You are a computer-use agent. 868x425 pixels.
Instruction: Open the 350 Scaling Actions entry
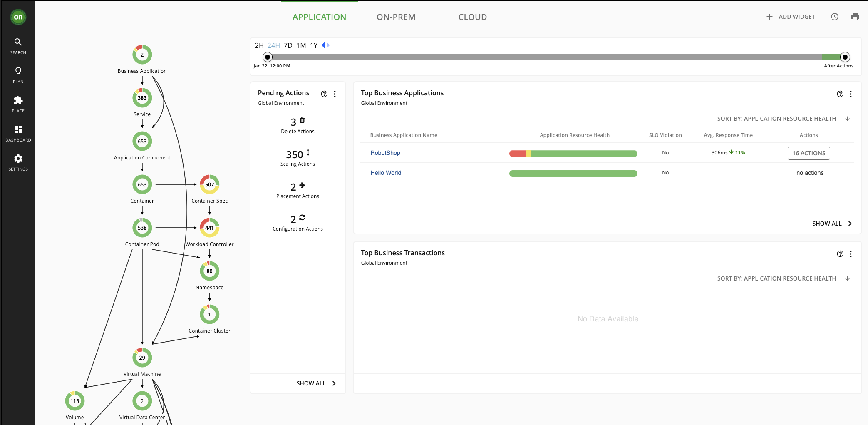(x=298, y=158)
